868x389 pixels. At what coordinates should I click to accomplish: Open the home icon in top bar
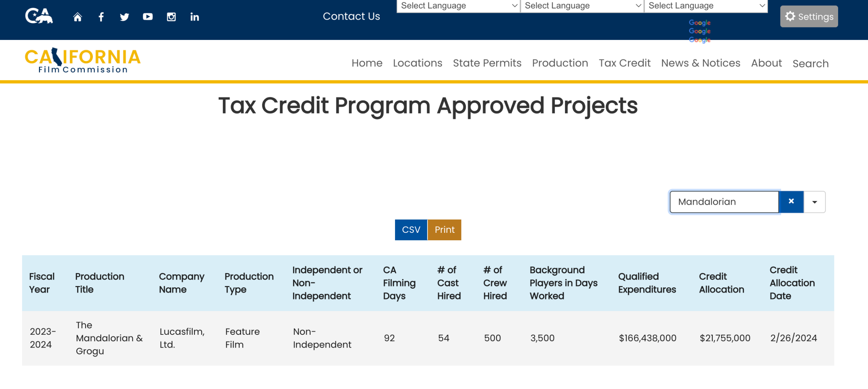pyautogui.click(x=78, y=17)
